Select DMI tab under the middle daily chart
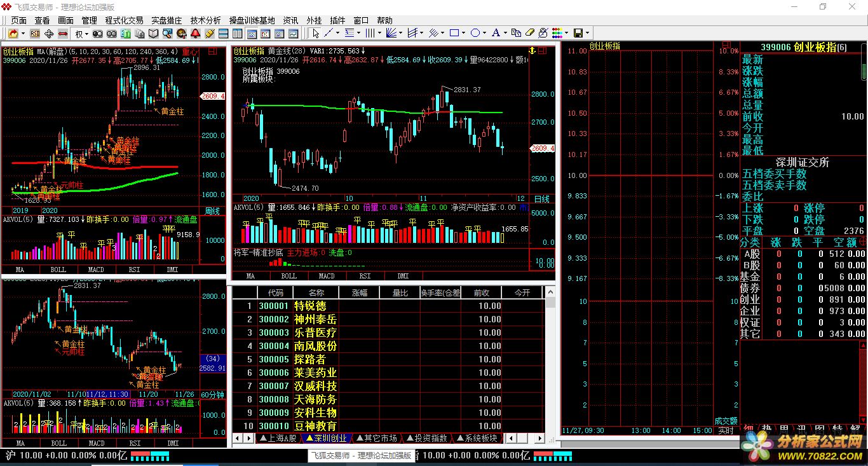This screenshot has height=466, width=868. pyautogui.click(x=403, y=277)
